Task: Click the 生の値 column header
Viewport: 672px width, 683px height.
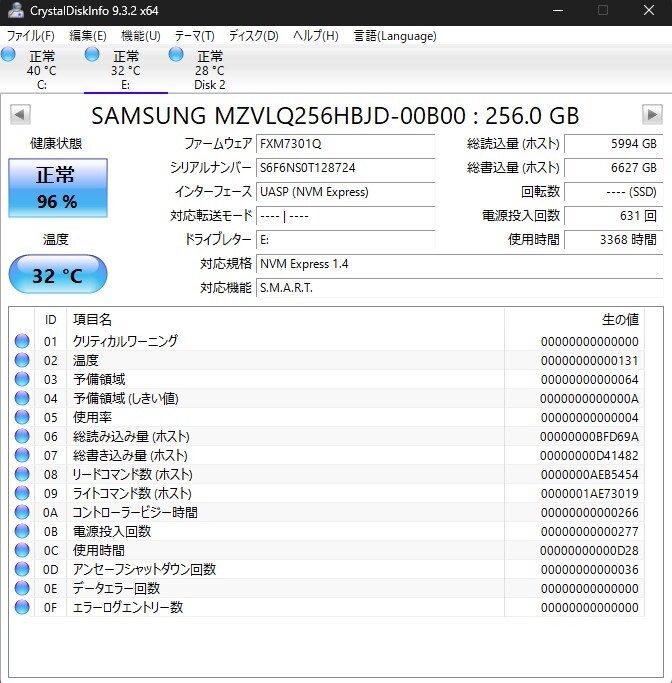Action: [x=574, y=320]
